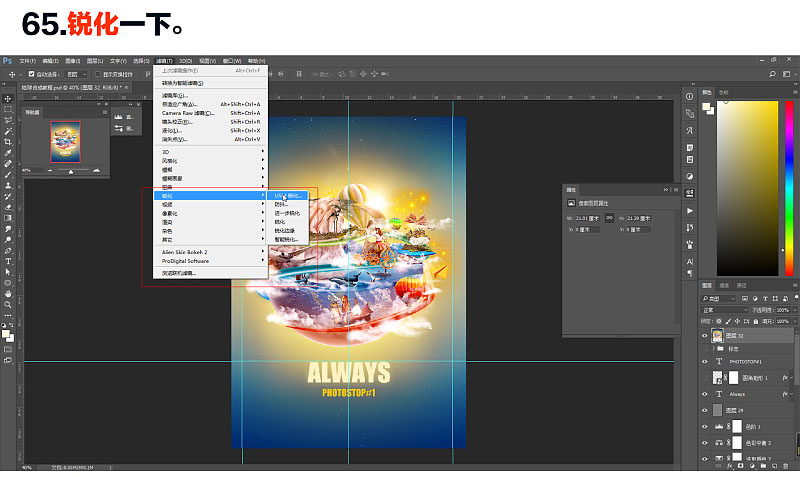Hide the 色阶 1 adjustment layer

705,426
